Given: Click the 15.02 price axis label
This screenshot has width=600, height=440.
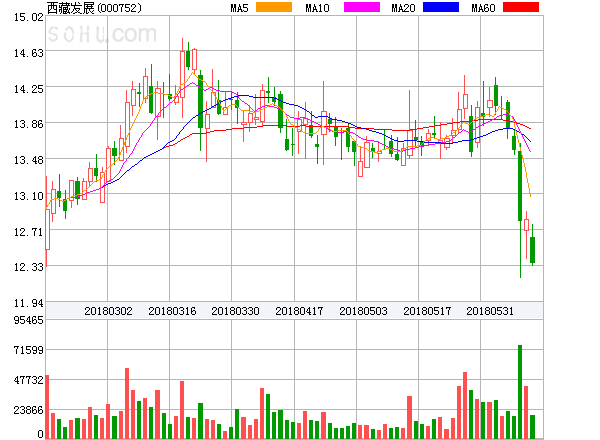Looking at the screenshot, I should pyautogui.click(x=29, y=17).
